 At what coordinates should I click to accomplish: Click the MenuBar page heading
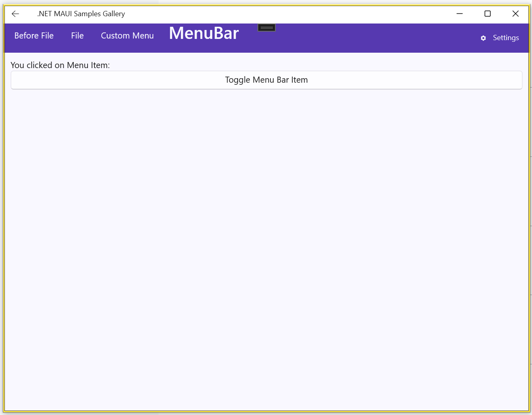click(x=204, y=33)
